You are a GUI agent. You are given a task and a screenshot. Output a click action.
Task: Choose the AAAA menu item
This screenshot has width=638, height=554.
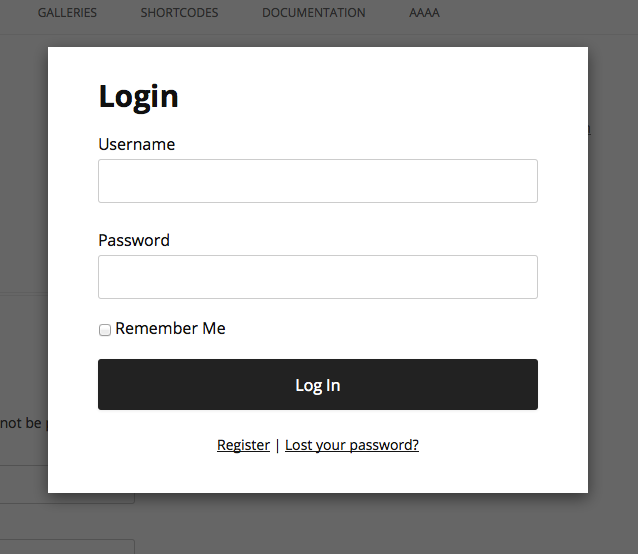[424, 13]
